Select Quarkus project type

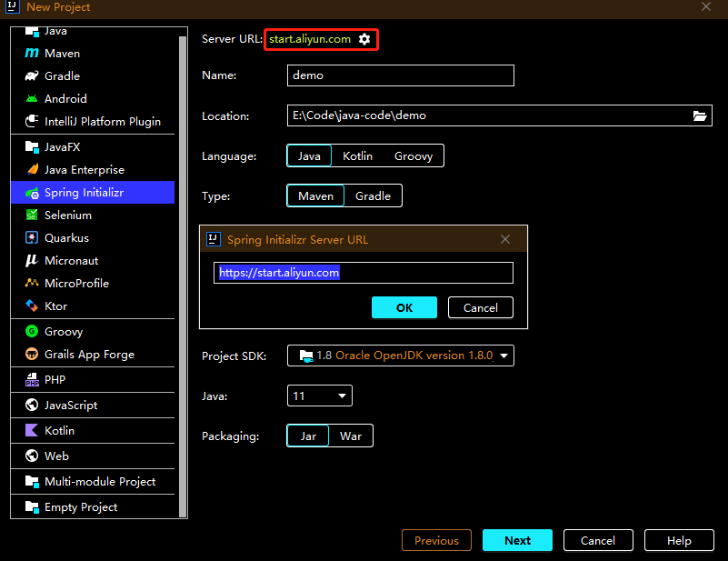(x=93, y=238)
